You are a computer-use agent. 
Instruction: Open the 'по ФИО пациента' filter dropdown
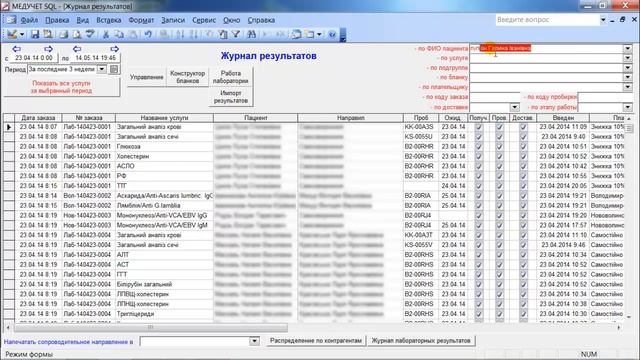pyautogui.click(x=628, y=48)
